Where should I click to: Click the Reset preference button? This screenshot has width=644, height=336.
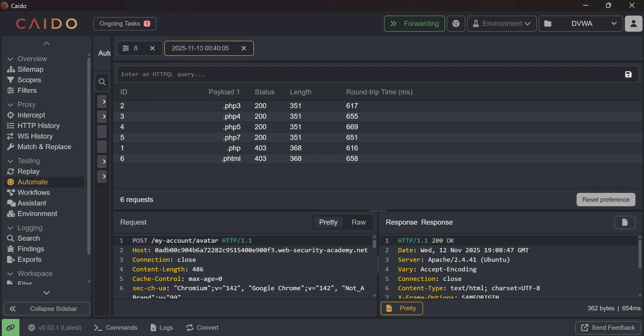point(606,200)
